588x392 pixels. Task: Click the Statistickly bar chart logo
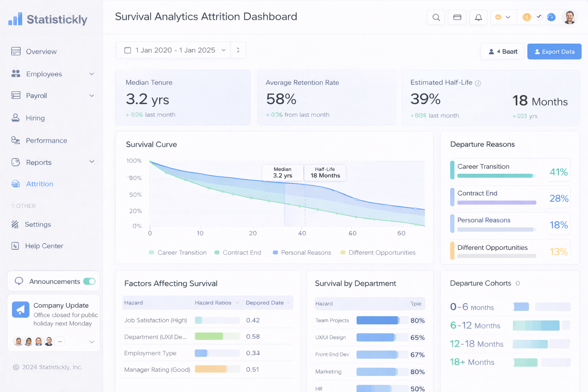point(15,19)
